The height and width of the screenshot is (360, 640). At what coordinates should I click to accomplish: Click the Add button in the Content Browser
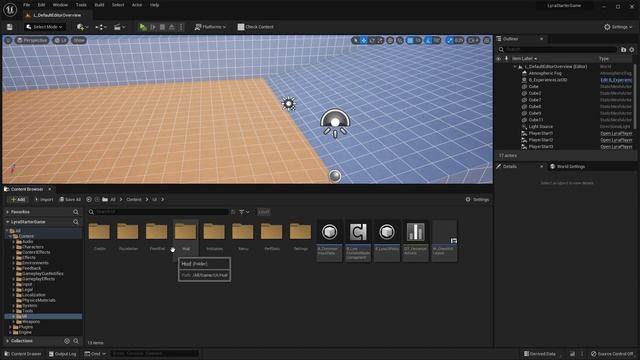click(x=18, y=200)
